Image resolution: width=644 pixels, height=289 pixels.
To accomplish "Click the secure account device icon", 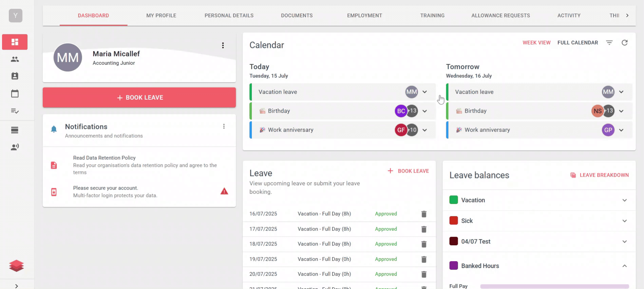I will coord(54,192).
